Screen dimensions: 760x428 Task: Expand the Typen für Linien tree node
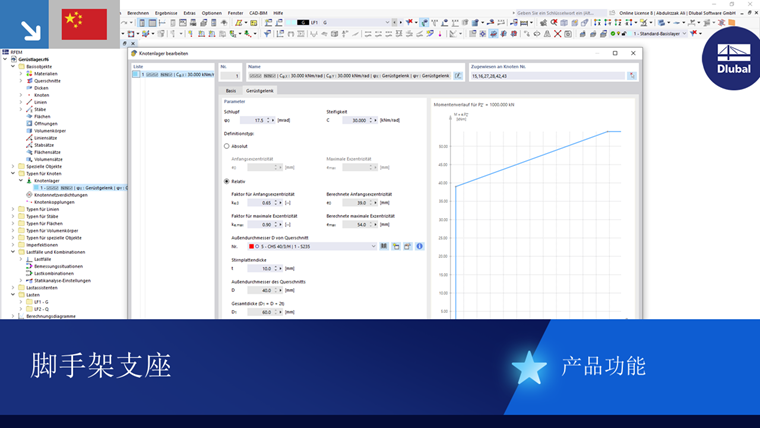[x=13, y=209]
